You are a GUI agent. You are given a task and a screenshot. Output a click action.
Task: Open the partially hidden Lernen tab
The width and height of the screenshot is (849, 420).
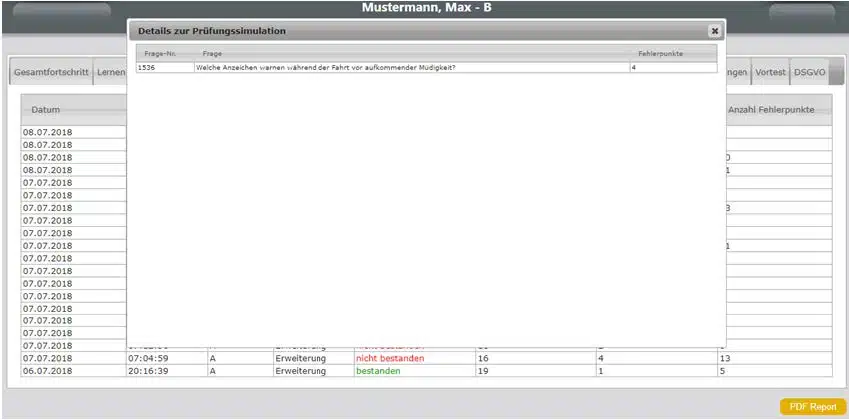click(x=111, y=72)
